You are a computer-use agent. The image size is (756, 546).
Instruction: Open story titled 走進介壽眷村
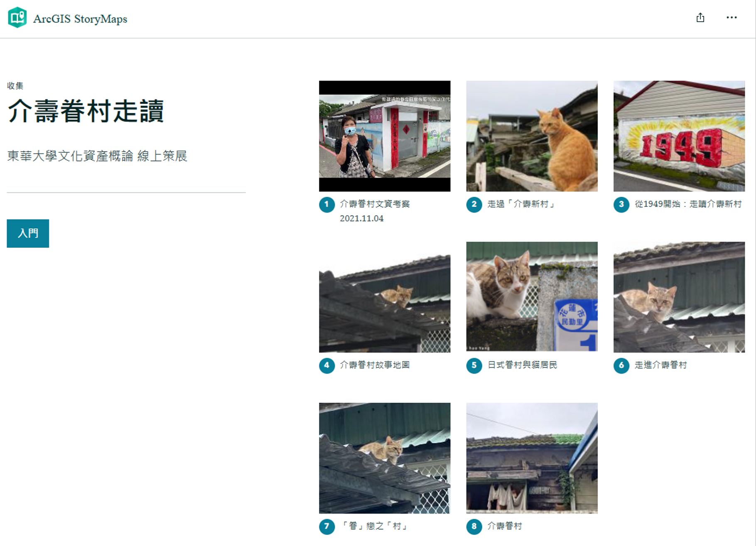pyautogui.click(x=660, y=365)
